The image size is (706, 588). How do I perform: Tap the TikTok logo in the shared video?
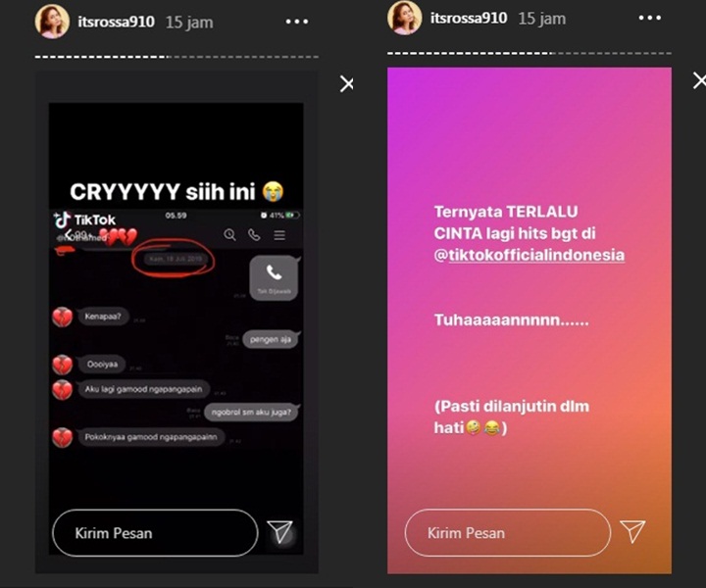coord(84,220)
